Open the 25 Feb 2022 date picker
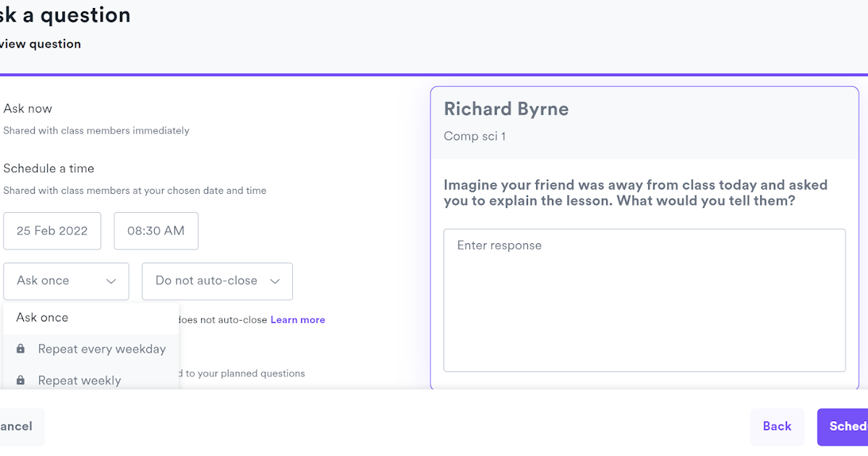Screen dimensions: 868x456 pyautogui.click(x=52, y=231)
